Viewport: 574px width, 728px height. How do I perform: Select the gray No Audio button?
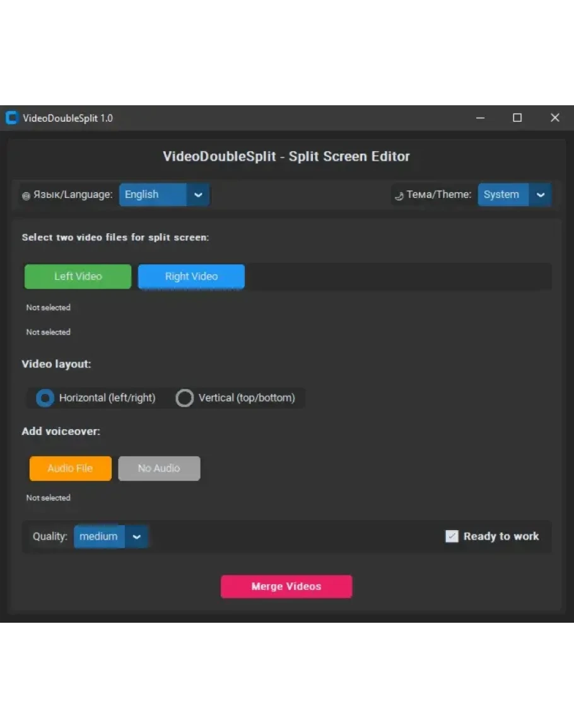click(x=159, y=468)
